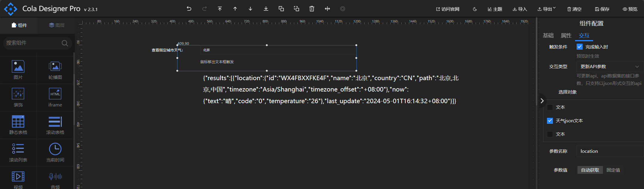Send component to bottom layer icon
644x189 pixels.
pos(266,9)
